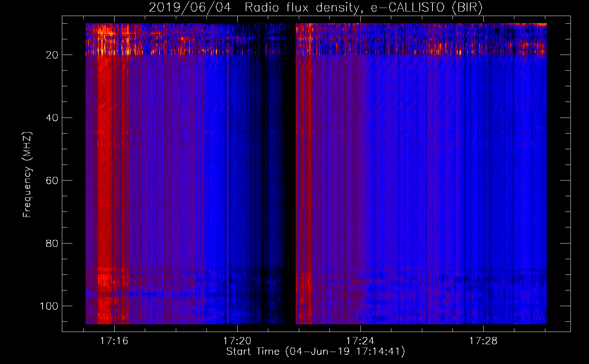Click the 40 frequency tick label
The width and height of the screenshot is (589, 364).
click(52, 118)
